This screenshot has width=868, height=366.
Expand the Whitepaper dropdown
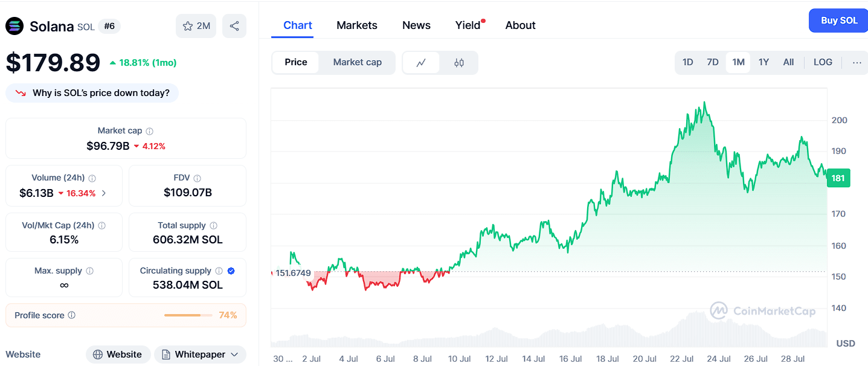point(200,355)
